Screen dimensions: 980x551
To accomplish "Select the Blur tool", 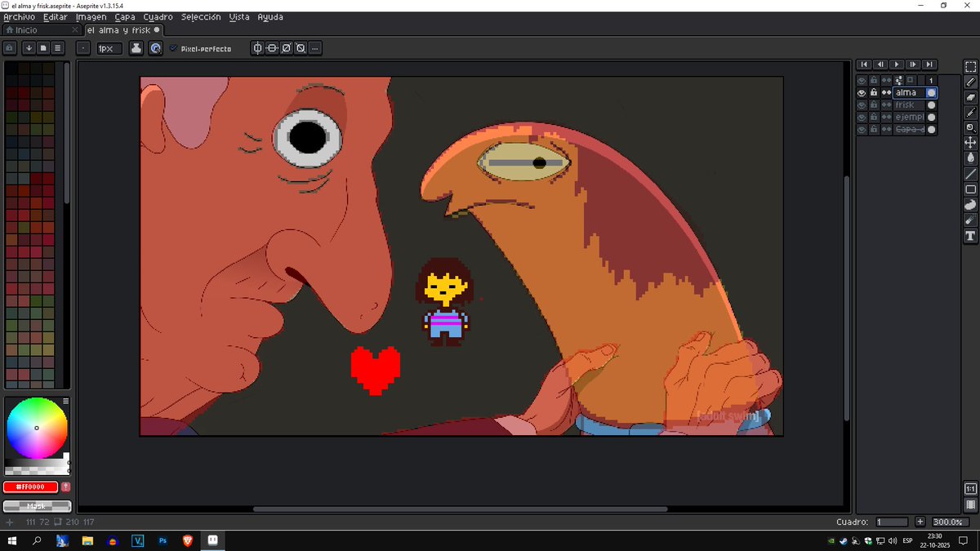I will point(970,220).
